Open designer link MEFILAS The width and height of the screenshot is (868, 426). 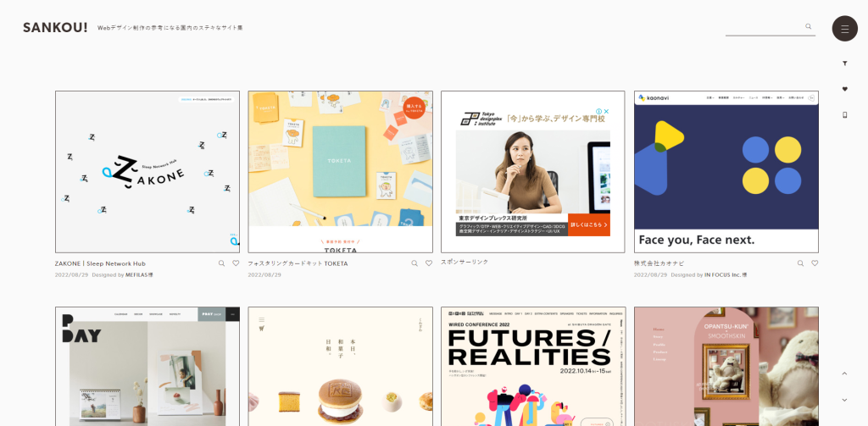tap(139, 275)
